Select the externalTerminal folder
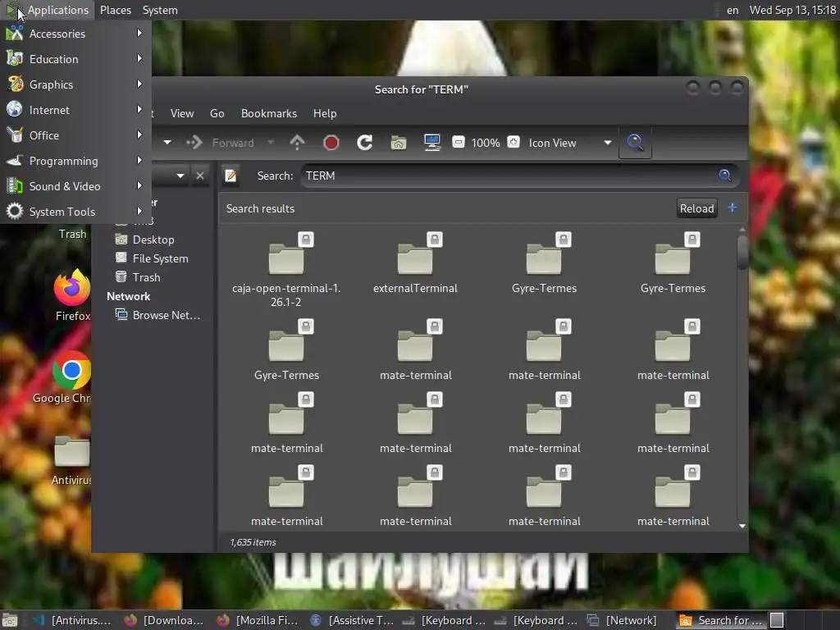Image resolution: width=840 pixels, height=630 pixels. pos(415,263)
